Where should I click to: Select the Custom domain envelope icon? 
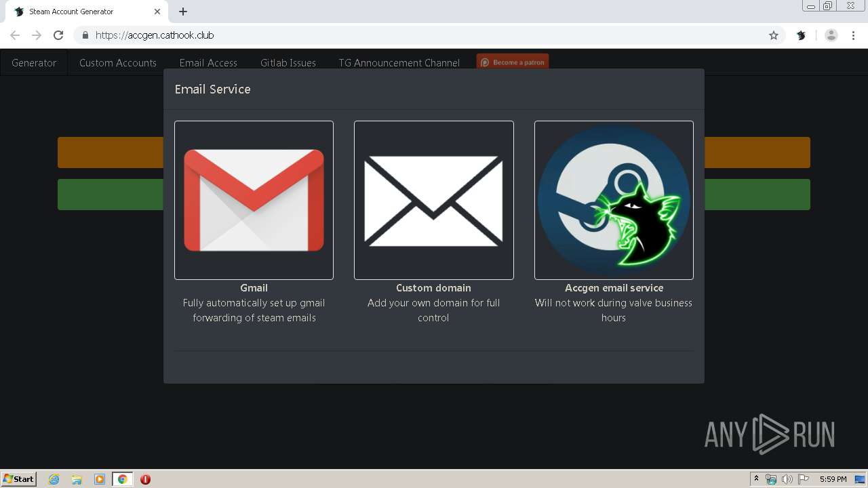(433, 200)
